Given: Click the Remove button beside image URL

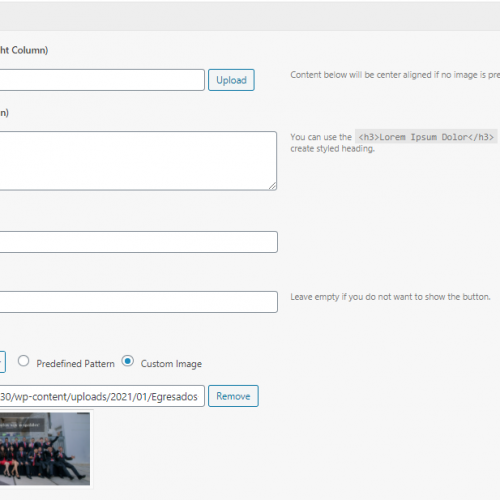Looking at the screenshot, I should tap(233, 396).
